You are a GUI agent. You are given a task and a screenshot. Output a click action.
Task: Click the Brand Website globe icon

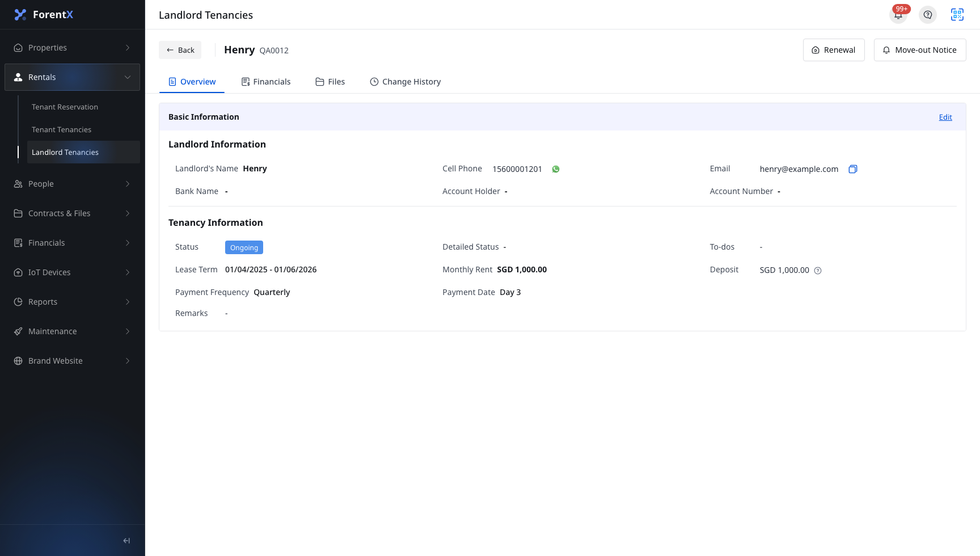tap(18, 361)
